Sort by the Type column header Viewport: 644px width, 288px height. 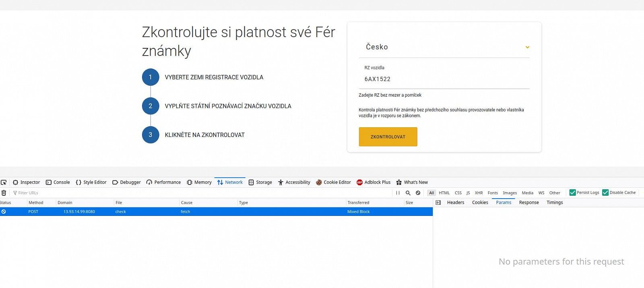pos(292,203)
